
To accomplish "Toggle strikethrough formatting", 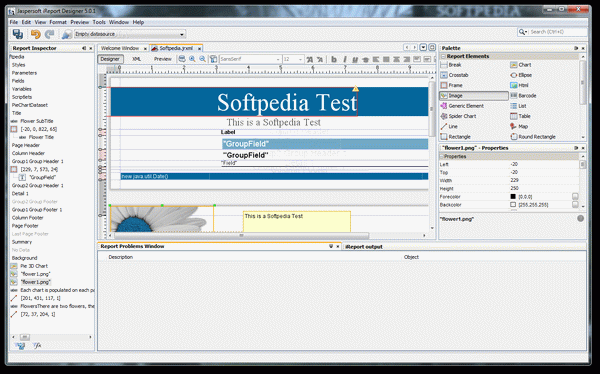I will coord(365,59).
